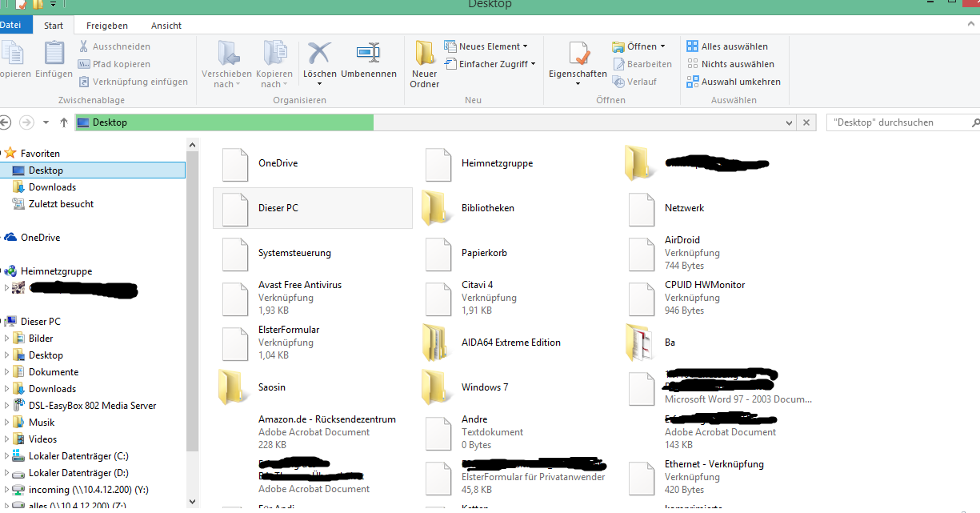Create a Neuer Ordner
Screen dimensions: 980x513
[x=425, y=64]
